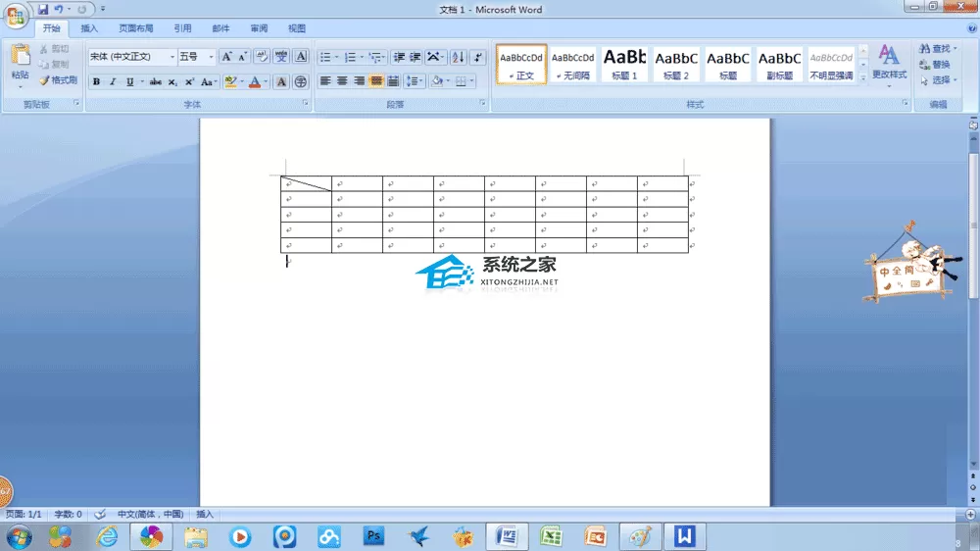Screen dimensions: 980x551
Task: Click the Save icon in Quick Access Toolbar
Action: (x=42, y=10)
